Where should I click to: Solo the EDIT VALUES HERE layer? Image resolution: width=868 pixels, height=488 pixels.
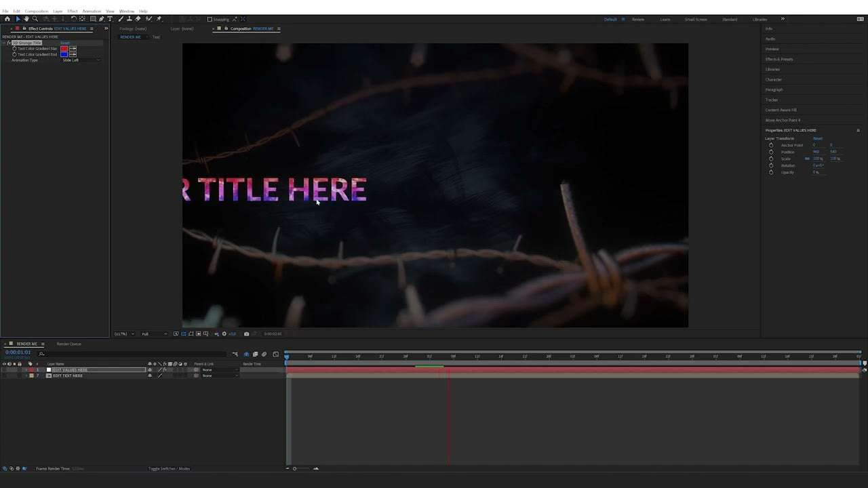(x=14, y=369)
